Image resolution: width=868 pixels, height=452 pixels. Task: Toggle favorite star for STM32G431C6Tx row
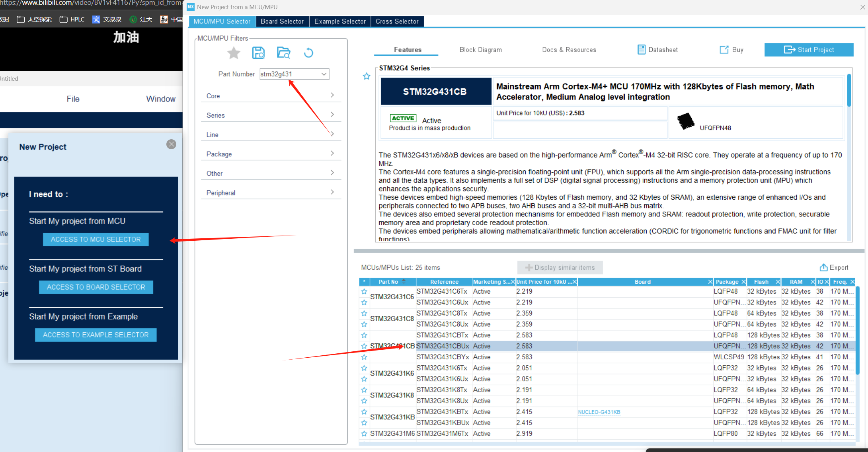364,292
